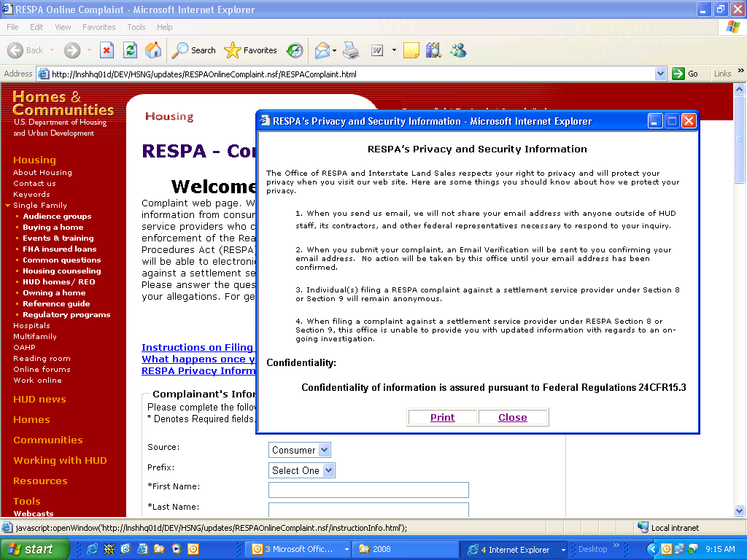The height and width of the screenshot is (560, 747).
Task: Collapse the Single Family sidebar section
Action: pyautogui.click(x=7, y=205)
